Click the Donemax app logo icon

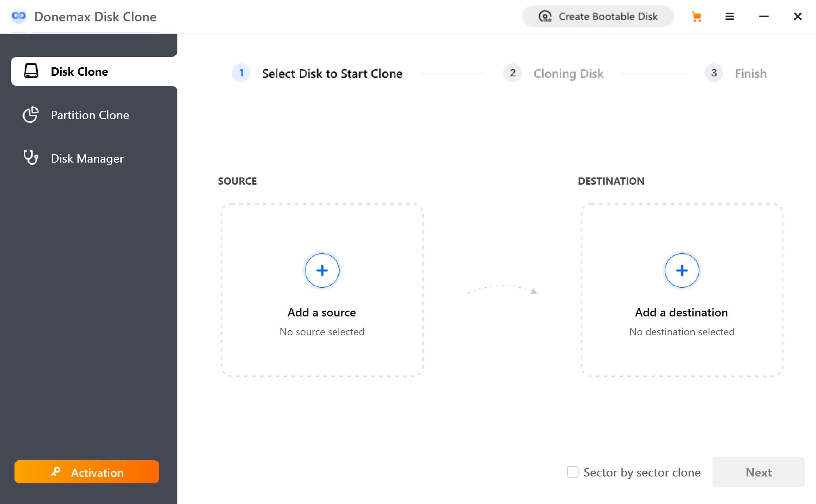click(19, 16)
